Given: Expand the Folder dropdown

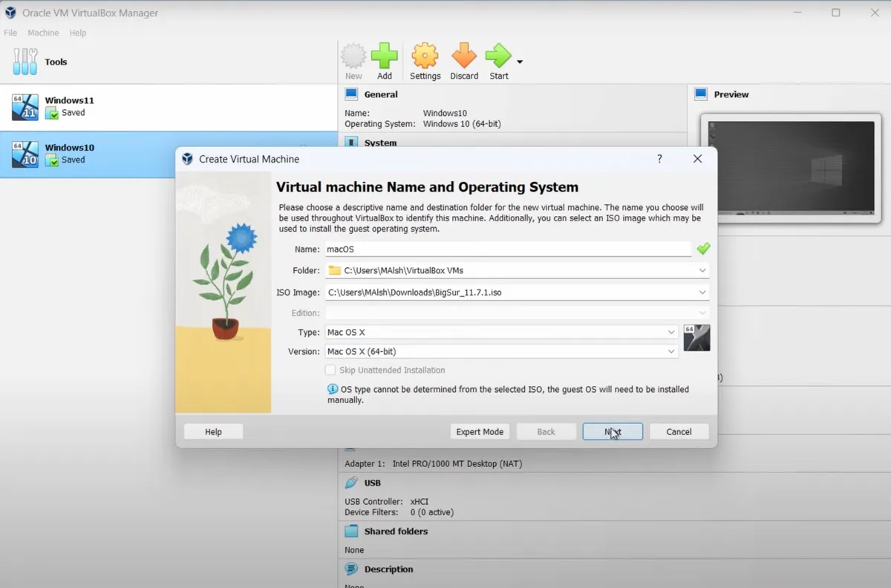Looking at the screenshot, I should tap(702, 270).
